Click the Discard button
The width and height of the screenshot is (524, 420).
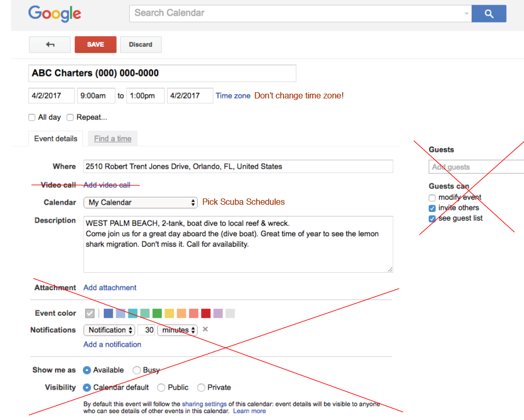(140, 45)
